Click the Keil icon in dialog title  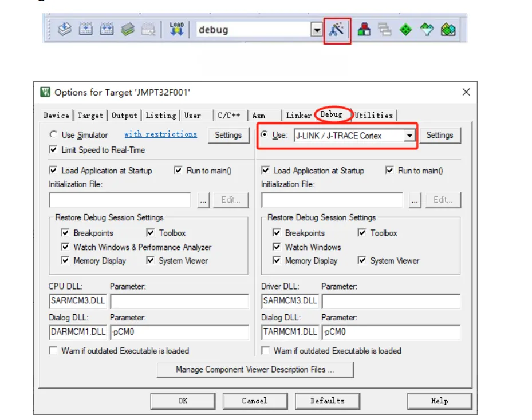pyautogui.click(x=45, y=92)
